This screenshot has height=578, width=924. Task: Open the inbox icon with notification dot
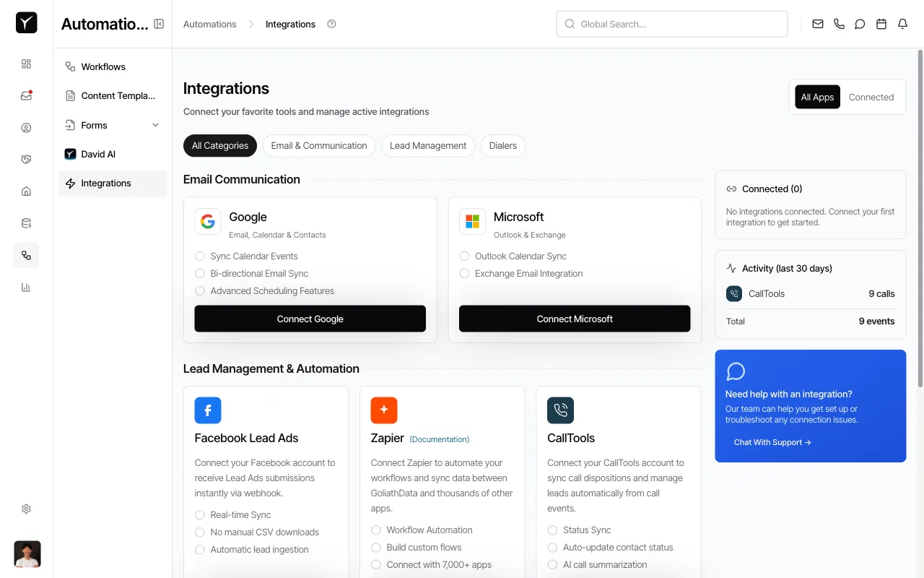(26, 95)
